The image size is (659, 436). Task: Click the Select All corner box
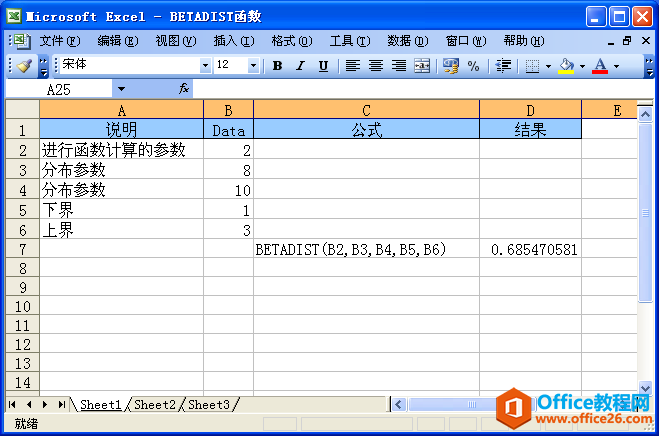pyautogui.click(x=23, y=109)
